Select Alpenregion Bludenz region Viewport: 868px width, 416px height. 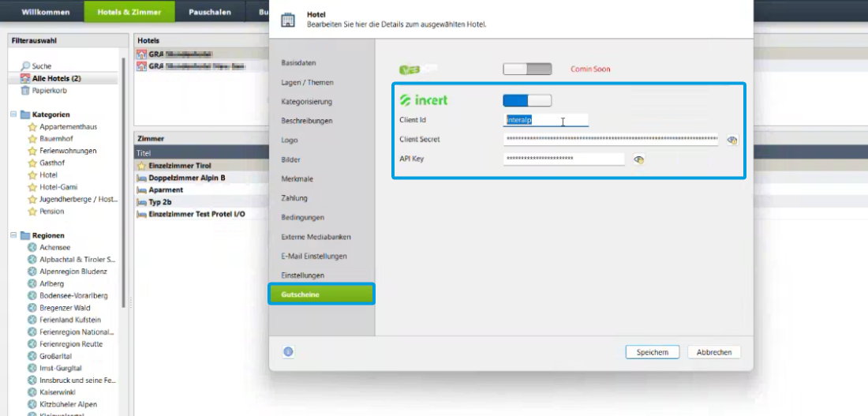(73, 272)
